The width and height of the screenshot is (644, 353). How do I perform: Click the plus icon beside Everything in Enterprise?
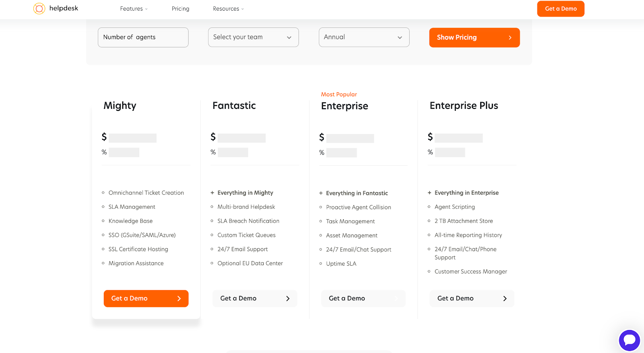click(429, 193)
